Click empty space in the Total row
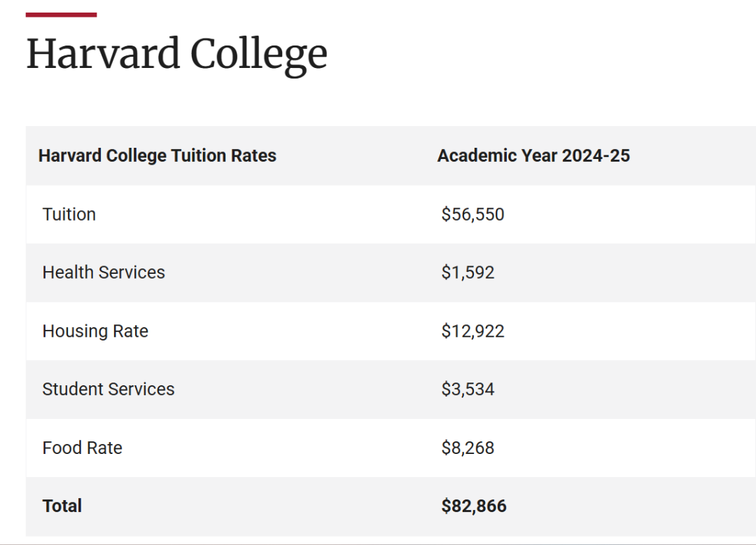This screenshot has width=756, height=545. (x=626, y=506)
